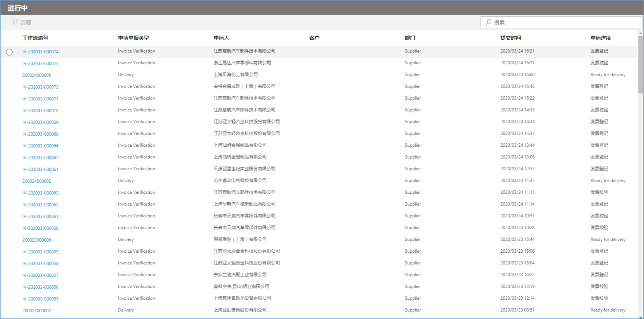The height and width of the screenshot is (319, 644).
Task: Sort by 提交时间 column header
Action: (510, 38)
